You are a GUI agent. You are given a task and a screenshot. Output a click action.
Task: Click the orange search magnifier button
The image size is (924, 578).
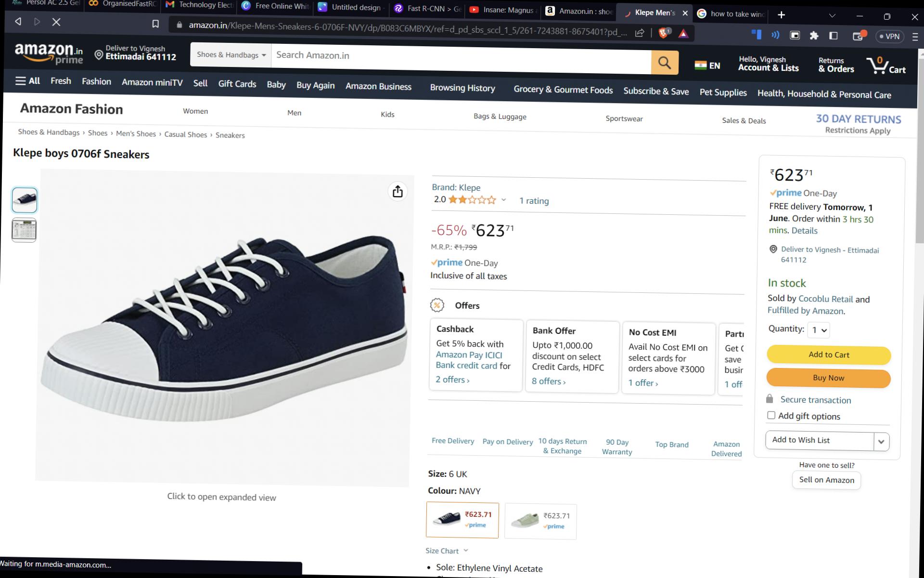(x=665, y=63)
